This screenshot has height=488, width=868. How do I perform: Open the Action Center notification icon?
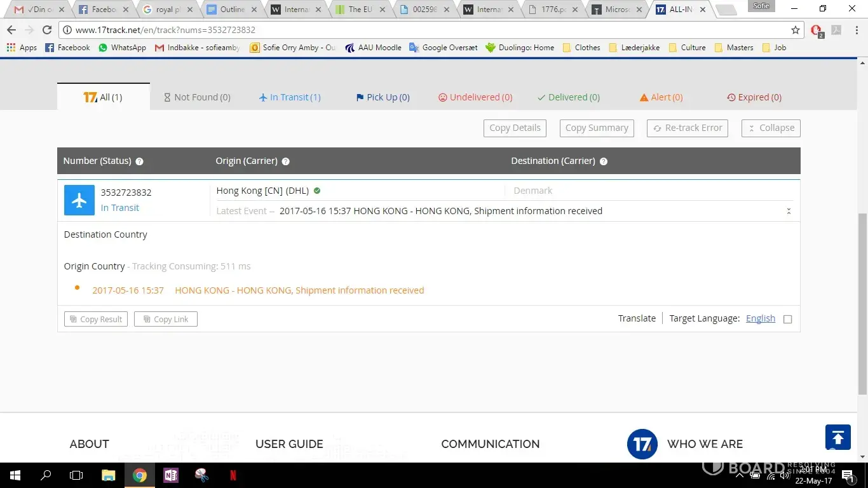847,475
